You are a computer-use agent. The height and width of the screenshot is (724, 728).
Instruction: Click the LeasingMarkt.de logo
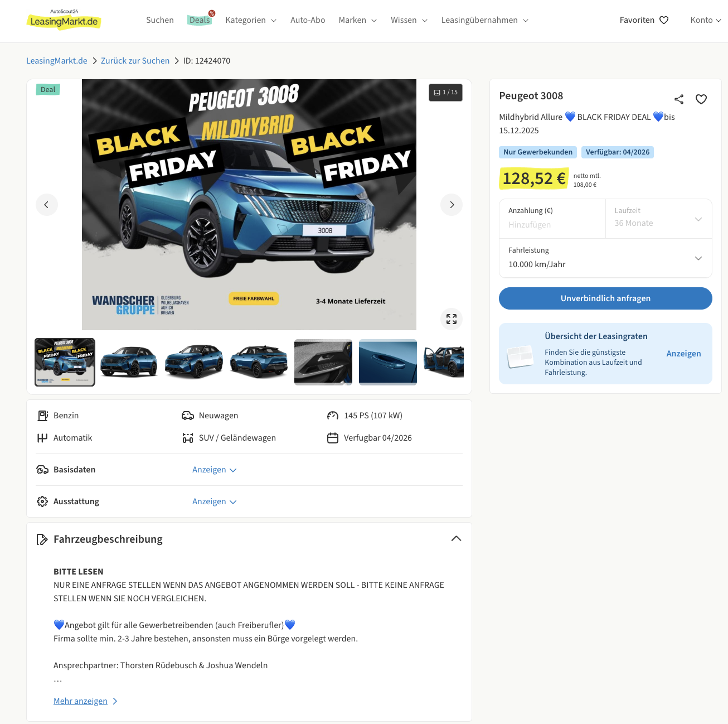pos(64,20)
